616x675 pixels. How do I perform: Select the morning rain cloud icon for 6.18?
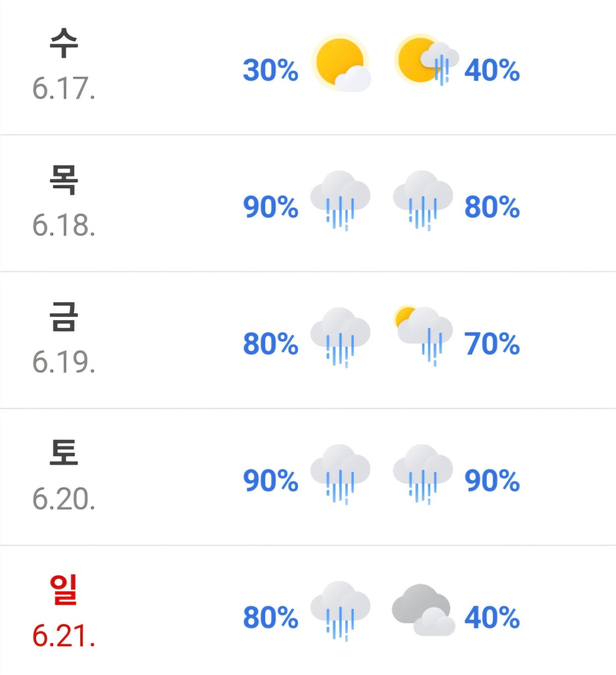click(340, 200)
